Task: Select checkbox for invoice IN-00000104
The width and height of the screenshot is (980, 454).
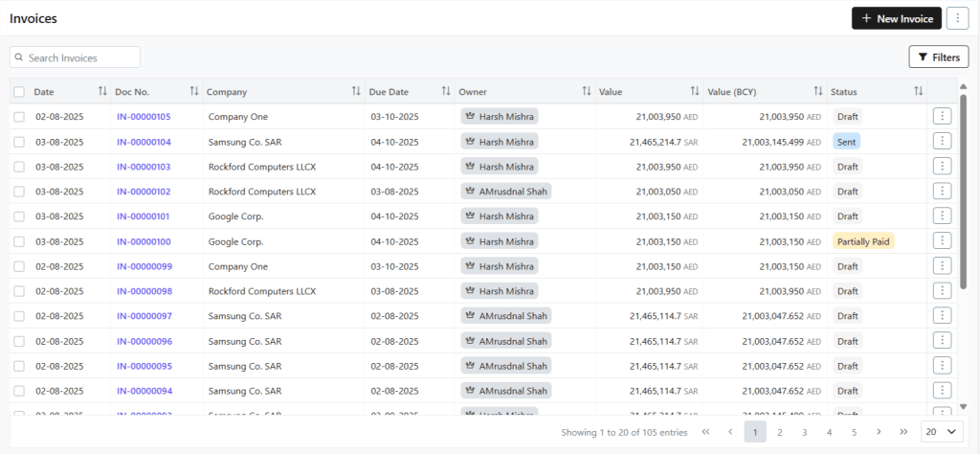Action: [x=19, y=142]
